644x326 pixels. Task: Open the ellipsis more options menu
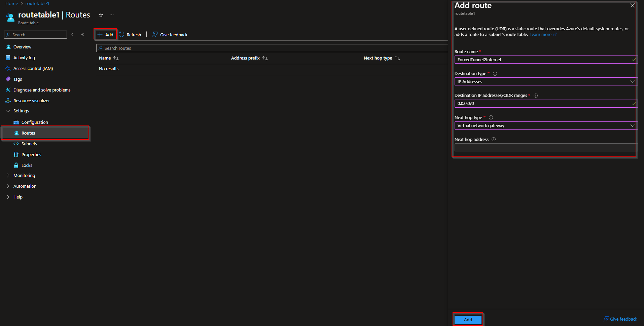tap(112, 15)
